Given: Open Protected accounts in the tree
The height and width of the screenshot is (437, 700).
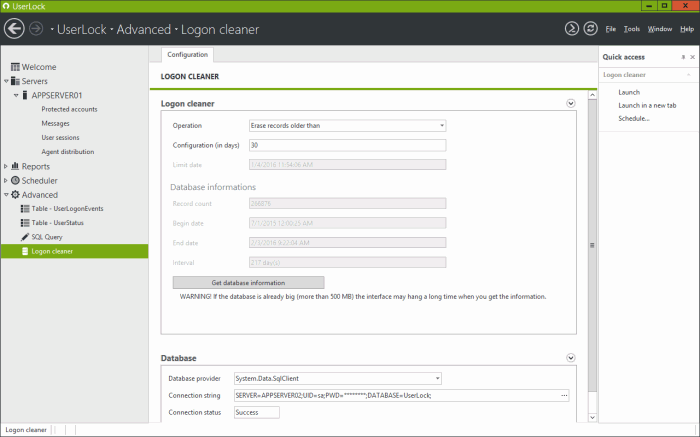Looking at the screenshot, I should pyautogui.click(x=69, y=109).
